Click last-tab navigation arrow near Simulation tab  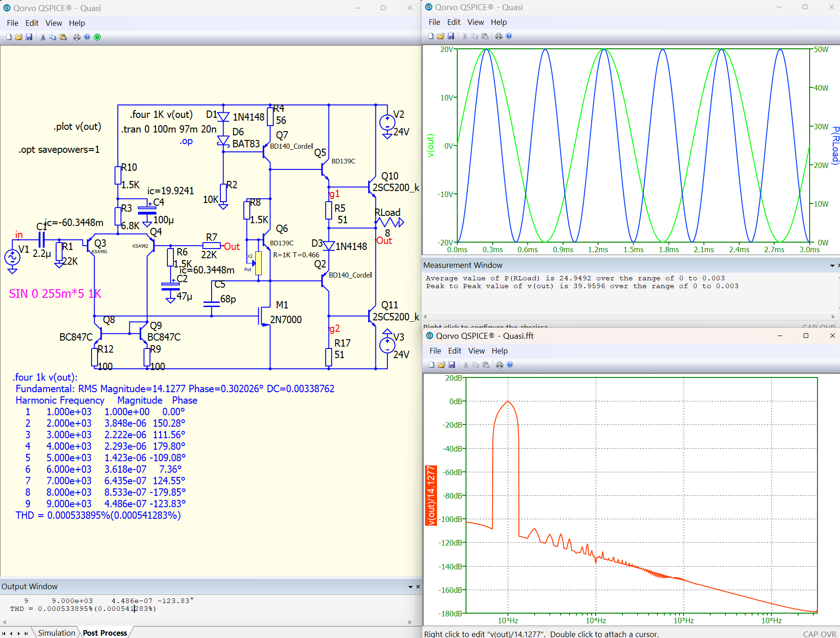point(26,633)
